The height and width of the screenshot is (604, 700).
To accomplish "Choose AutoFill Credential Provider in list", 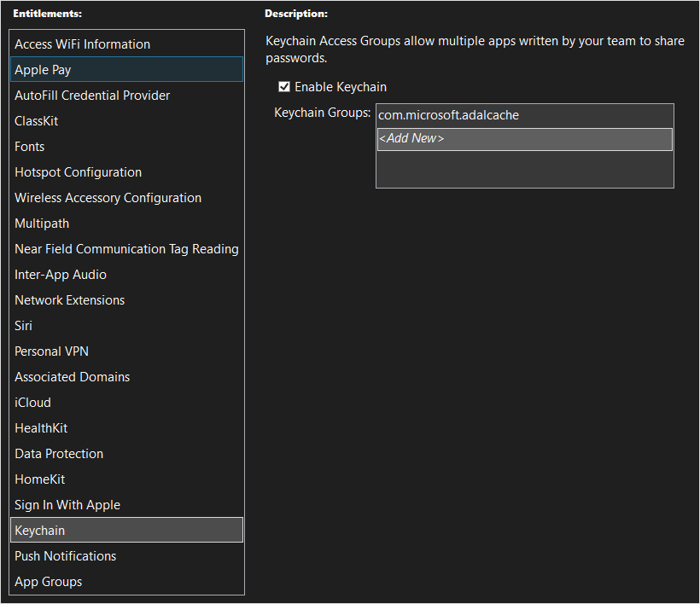I will (x=92, y=96).
